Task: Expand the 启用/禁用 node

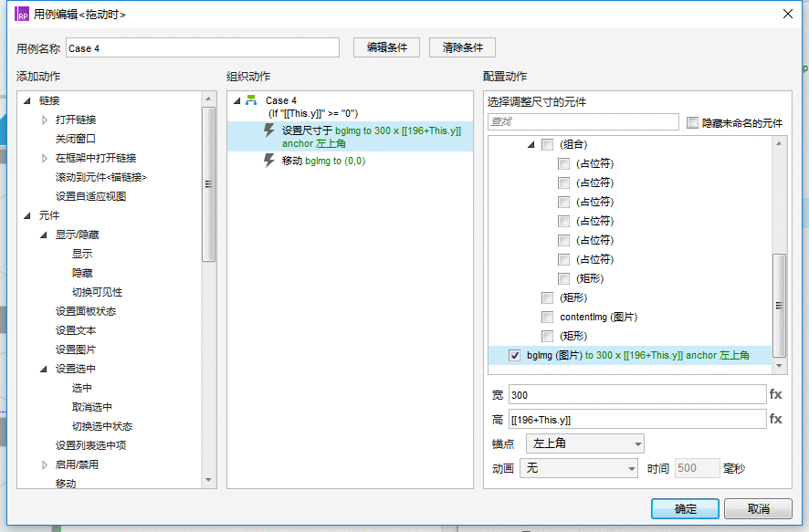Action: pos(45,464)
